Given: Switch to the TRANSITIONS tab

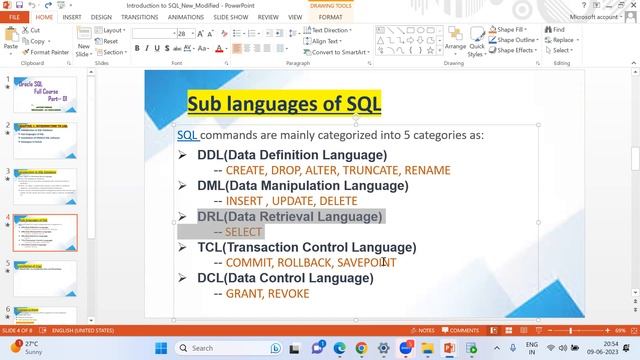Looking at the screenshot, I should pyautogui.click(x=140, y=17).
